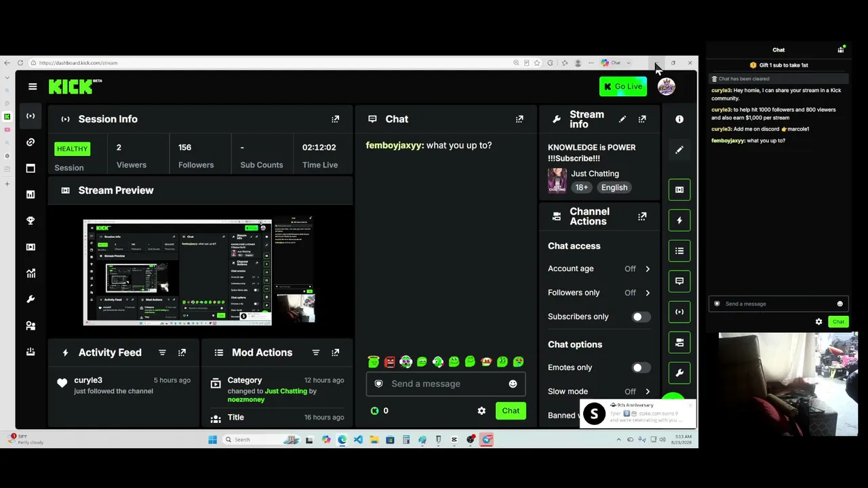Click the popout chat Send a message field

pos(778,304)
